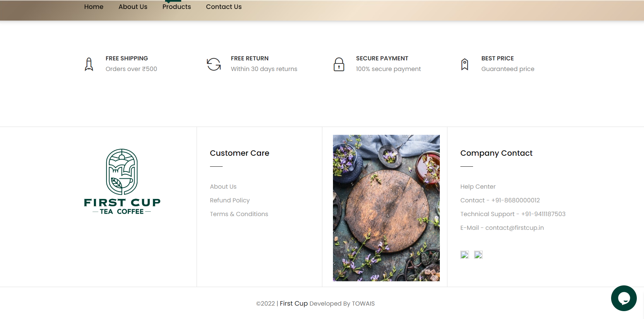The image size is (644, 319).
Task: Open the About Us footer link
Action: (x=223, y=187)
